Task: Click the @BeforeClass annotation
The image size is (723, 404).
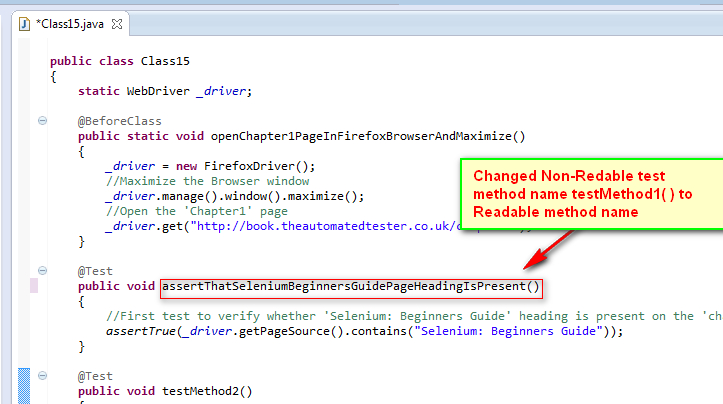Action: pyautogui.click(x=119, y=121)
